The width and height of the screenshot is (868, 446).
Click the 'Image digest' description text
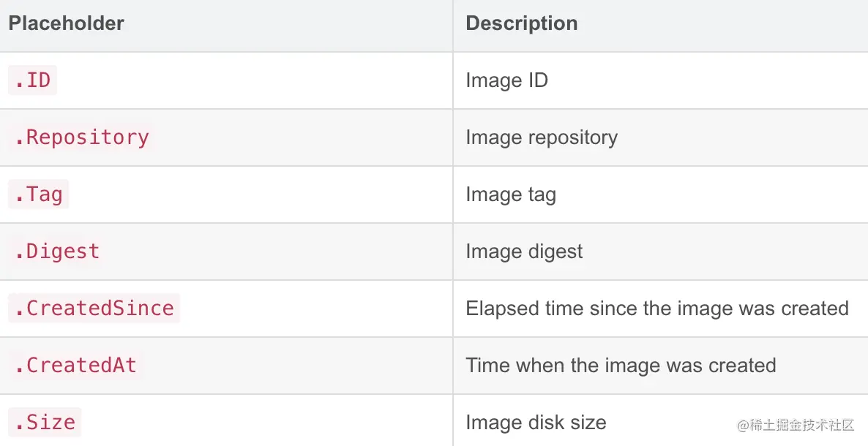click(x=524, y=252)
